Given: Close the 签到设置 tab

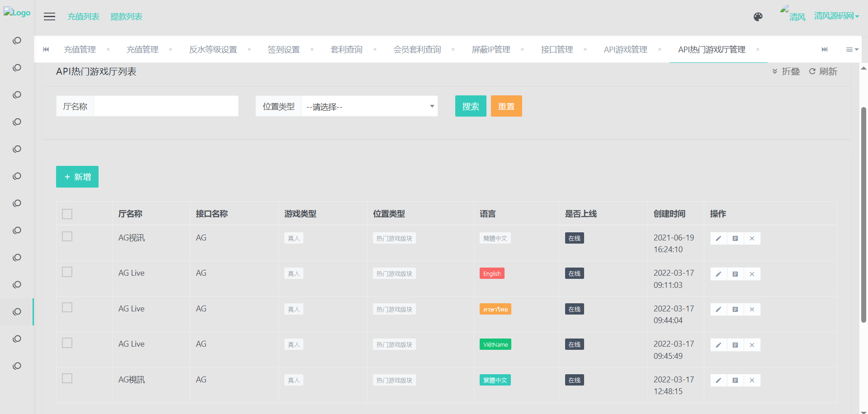Looking at the screenshot, I should click(x=312, y=49).
